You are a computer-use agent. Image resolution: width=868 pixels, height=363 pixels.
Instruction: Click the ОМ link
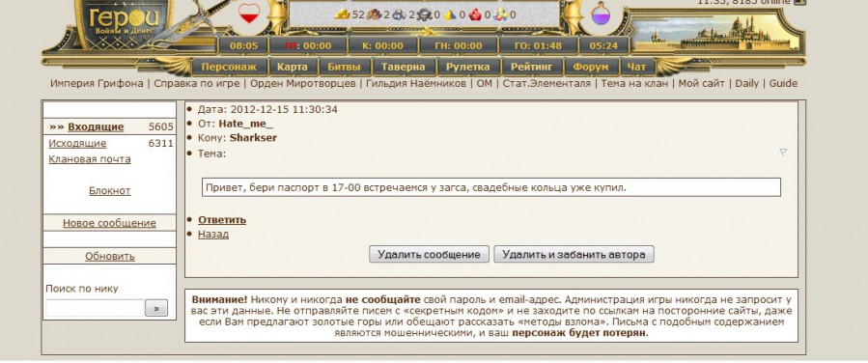point(484,84)
